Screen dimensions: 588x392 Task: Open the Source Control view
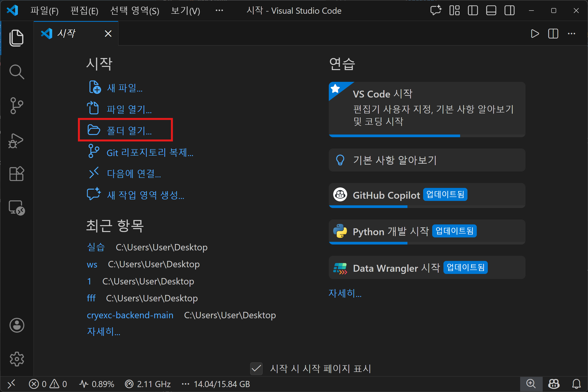coord(16,106)
